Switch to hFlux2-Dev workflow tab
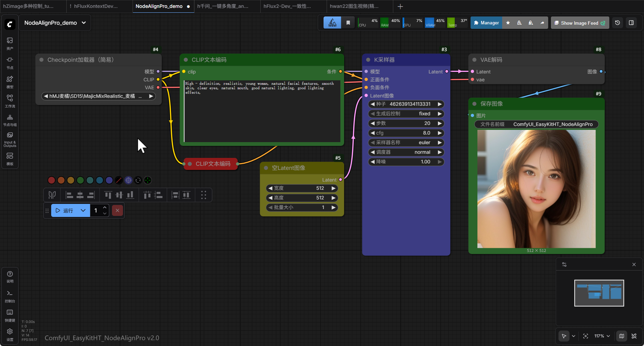 click(x=293, y=6)
